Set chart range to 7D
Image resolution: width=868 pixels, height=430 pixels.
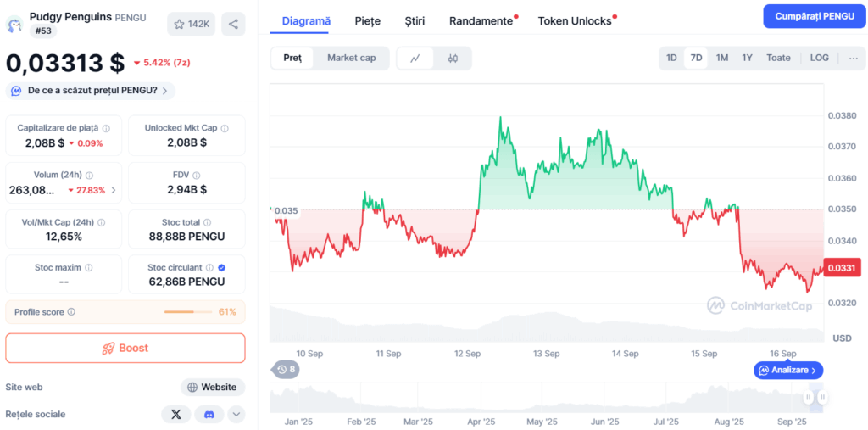[697, 58]
